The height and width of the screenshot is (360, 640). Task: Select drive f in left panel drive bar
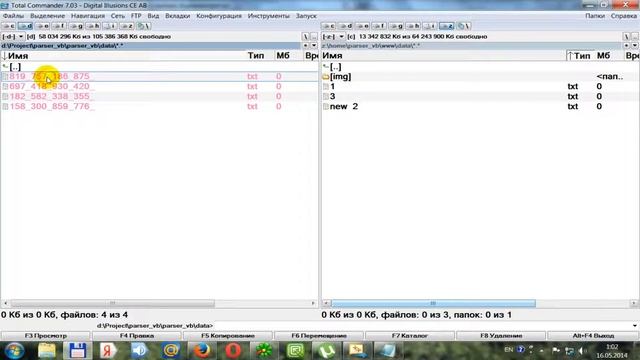(x=59, y=26)
